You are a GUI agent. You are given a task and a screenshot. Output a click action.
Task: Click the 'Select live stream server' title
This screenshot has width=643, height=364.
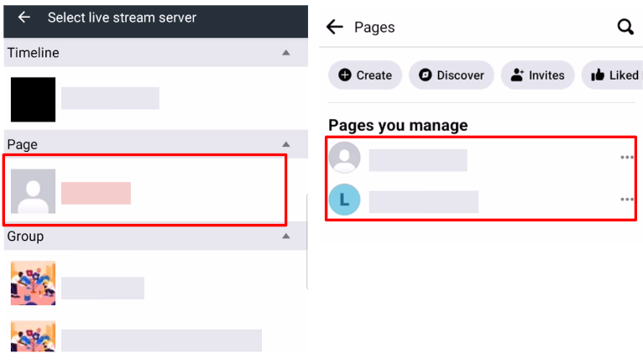pos(122,18)
